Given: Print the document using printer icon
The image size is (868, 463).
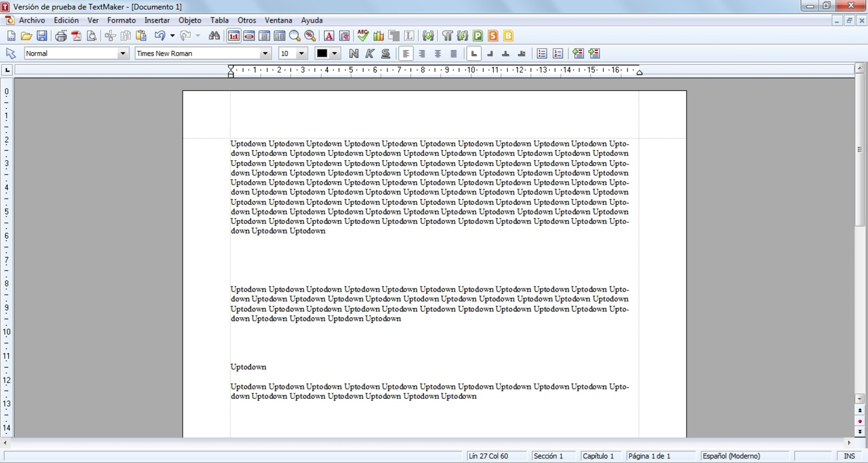Looking at the screenshot, I should [x=61, y=36].
